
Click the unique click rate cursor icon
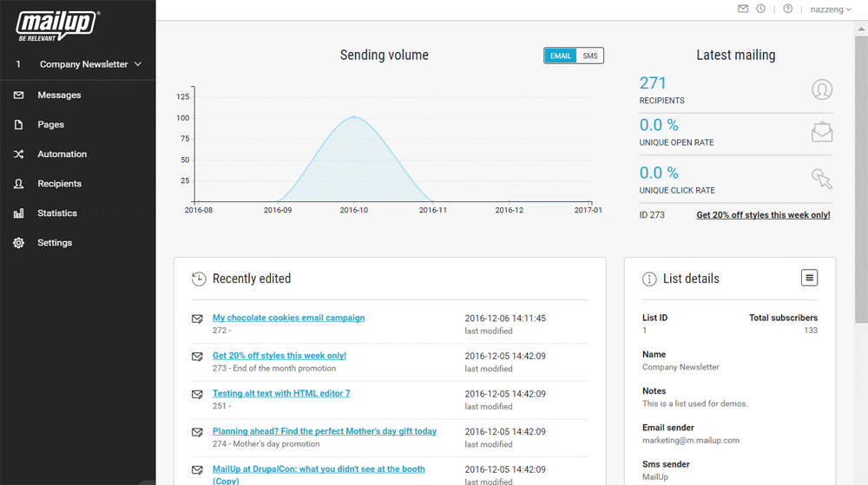click(x=821, y=179)
